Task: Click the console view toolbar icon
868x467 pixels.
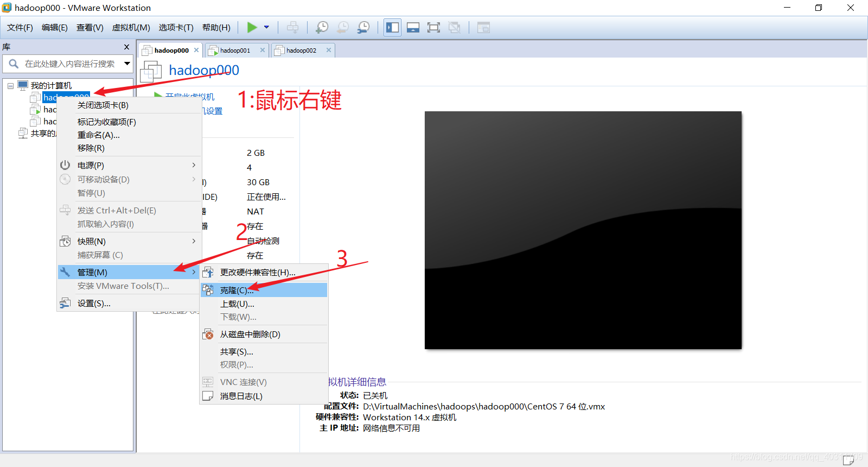Action: pyautogui.click(x=483, y=27)
